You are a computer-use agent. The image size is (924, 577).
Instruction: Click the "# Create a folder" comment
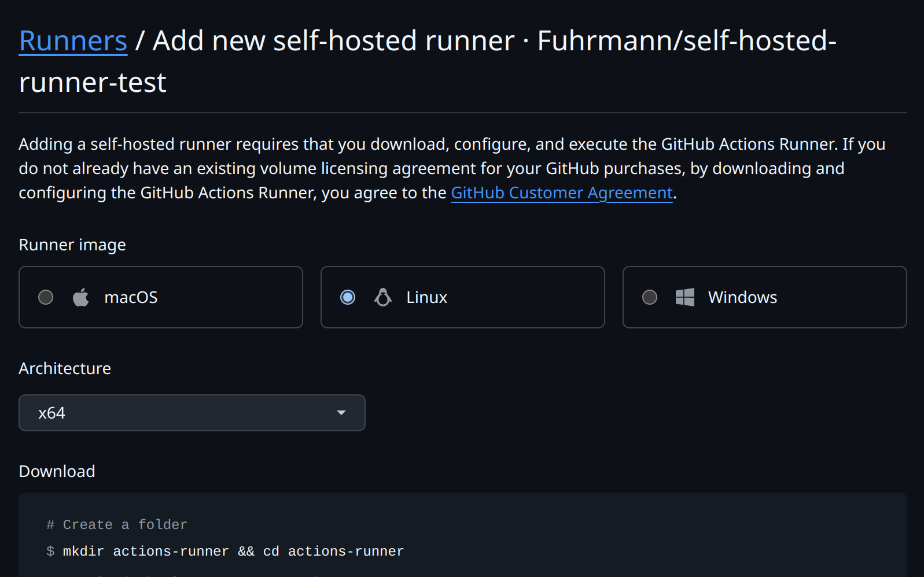coord(117,525)
